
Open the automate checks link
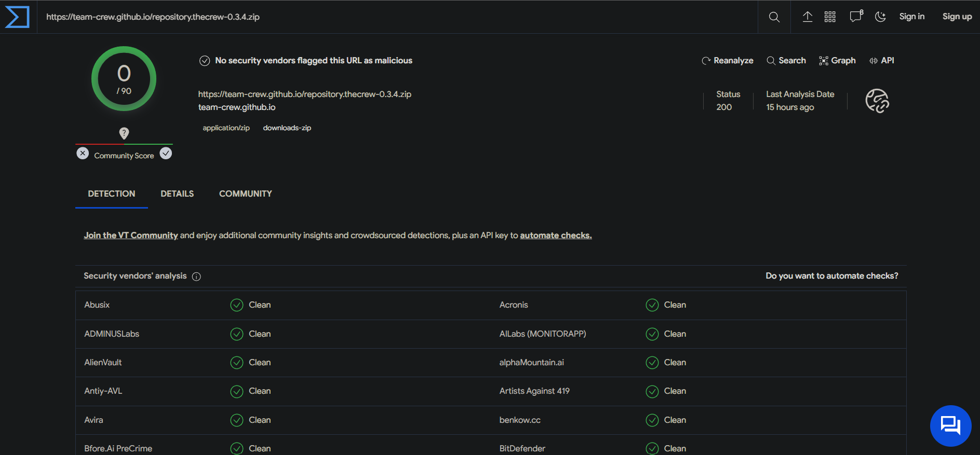(556, 236)
